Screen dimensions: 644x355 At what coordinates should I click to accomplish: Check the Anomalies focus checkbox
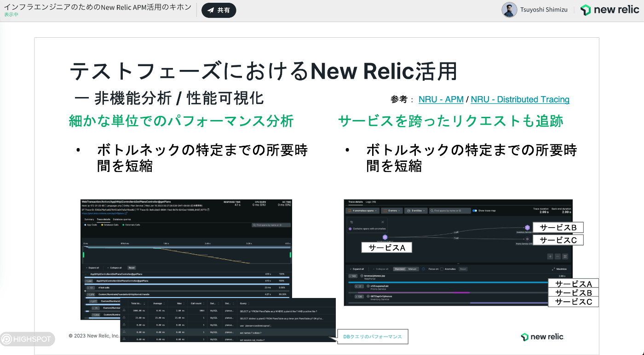(442, 269)
